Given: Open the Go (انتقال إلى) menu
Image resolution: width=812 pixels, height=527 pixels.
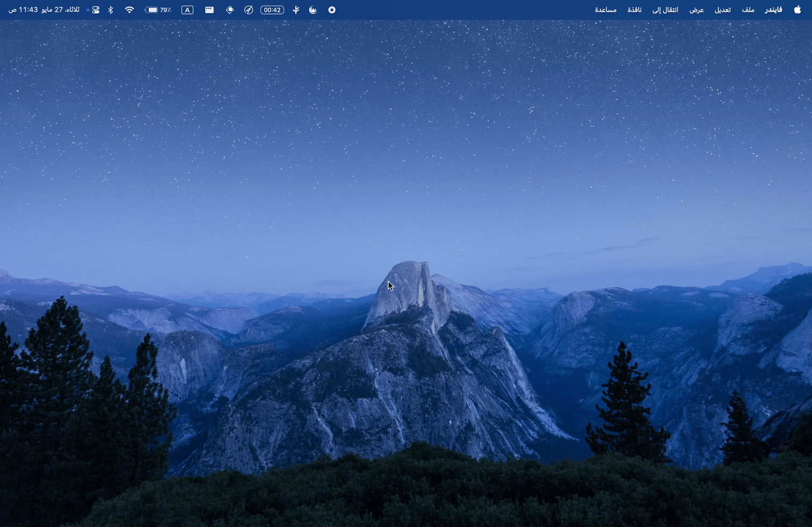Looking at the screenshot, I should point(665,10).
